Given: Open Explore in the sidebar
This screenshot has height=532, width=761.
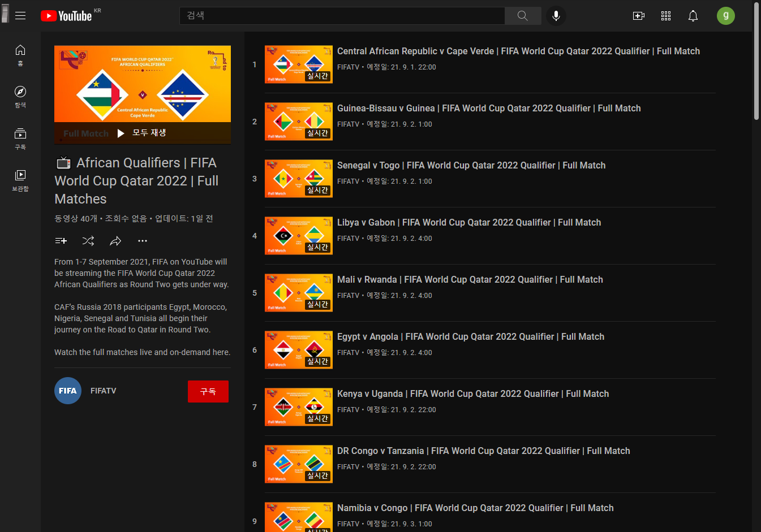Looking at the screenshot, I should click(x=20, y=97).
